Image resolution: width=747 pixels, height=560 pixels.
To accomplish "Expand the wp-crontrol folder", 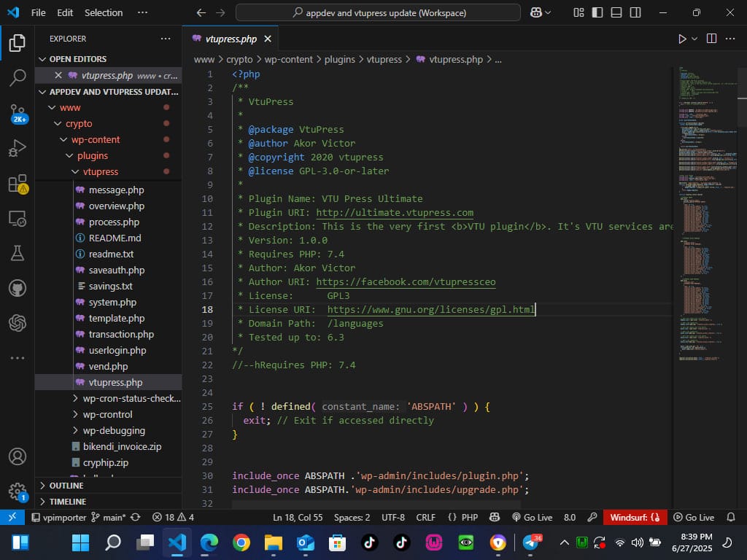I will (x=107, y=414).
